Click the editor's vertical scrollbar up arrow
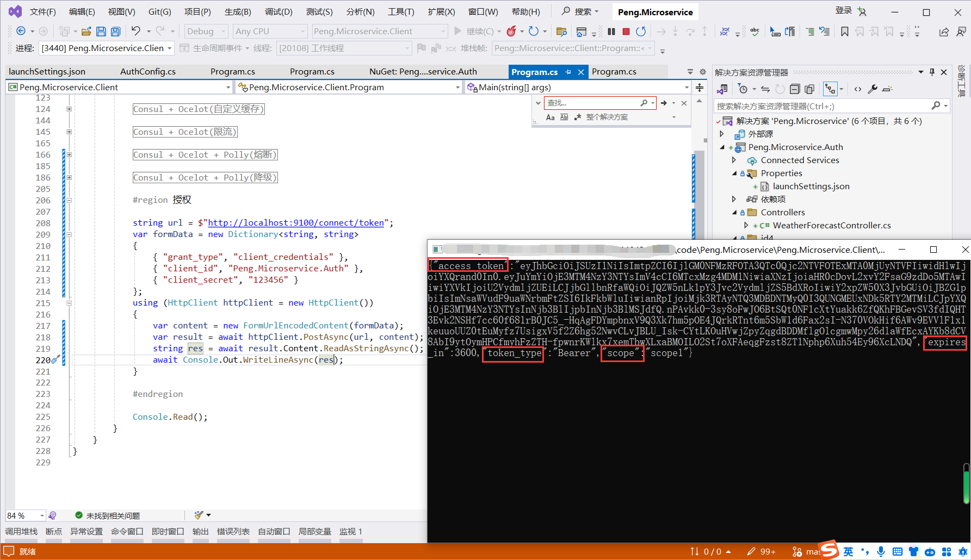The height and width of the screenshot is (560, 971). (700, 101)
